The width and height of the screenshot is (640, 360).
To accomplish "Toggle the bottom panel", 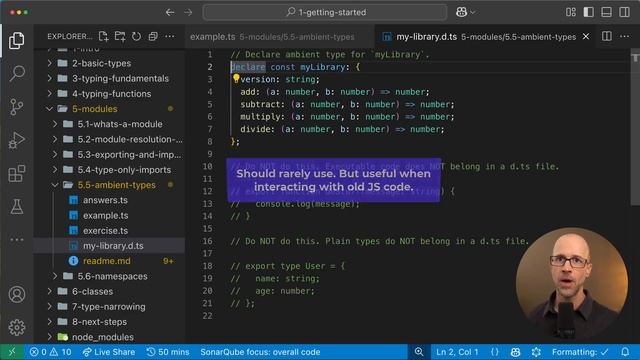I will (x=607, y=12).
